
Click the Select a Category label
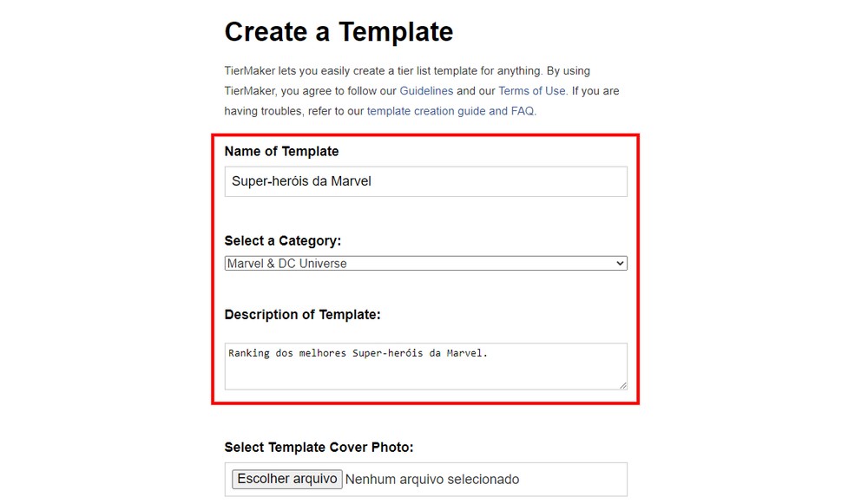tap(285, 242)
